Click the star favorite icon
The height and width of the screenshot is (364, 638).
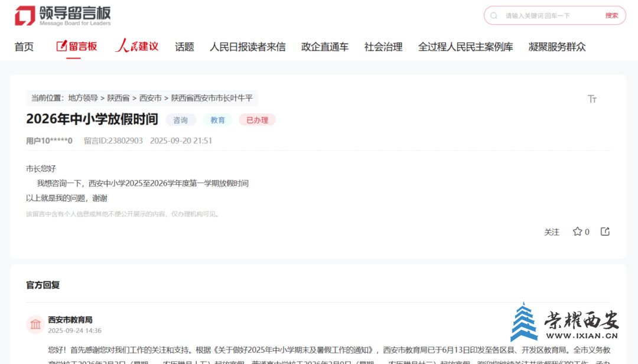577,232
